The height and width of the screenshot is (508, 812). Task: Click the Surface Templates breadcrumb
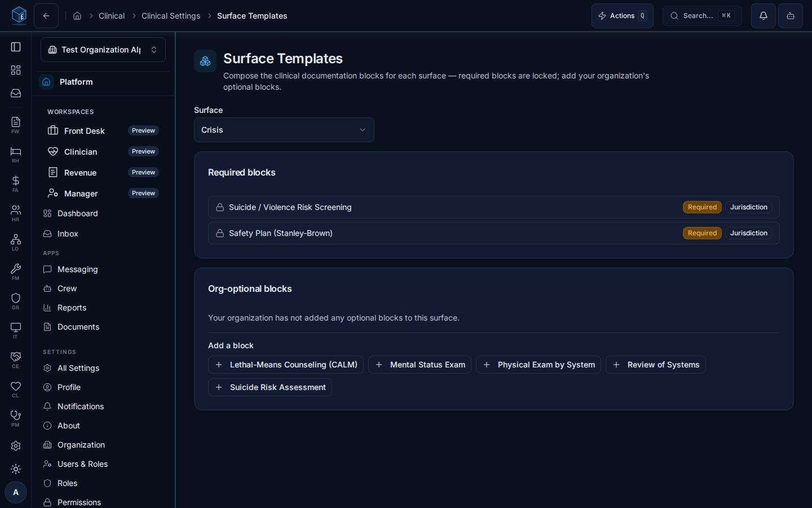(x=252, y=16)
